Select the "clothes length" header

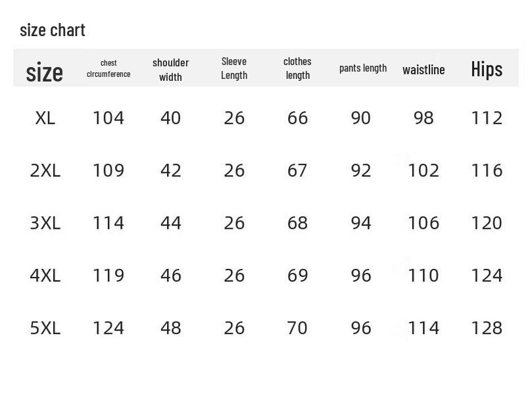[x=297, y=68]
